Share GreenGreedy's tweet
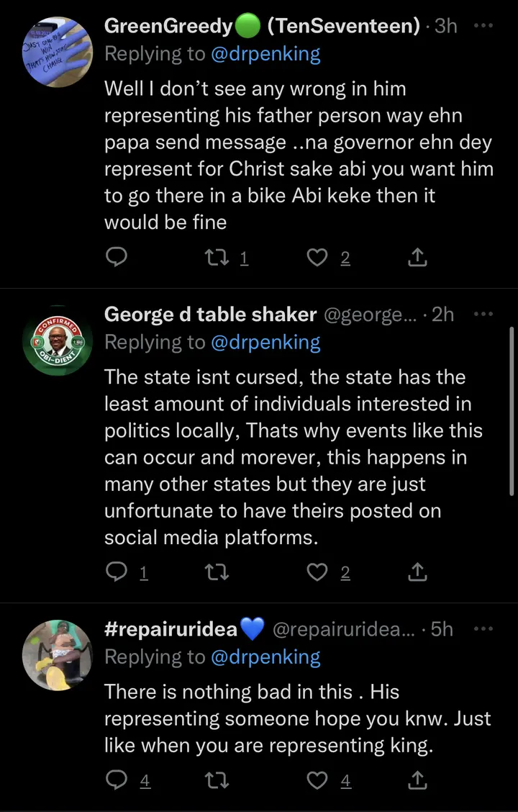518x812 pixels. [x=418, y=257]
